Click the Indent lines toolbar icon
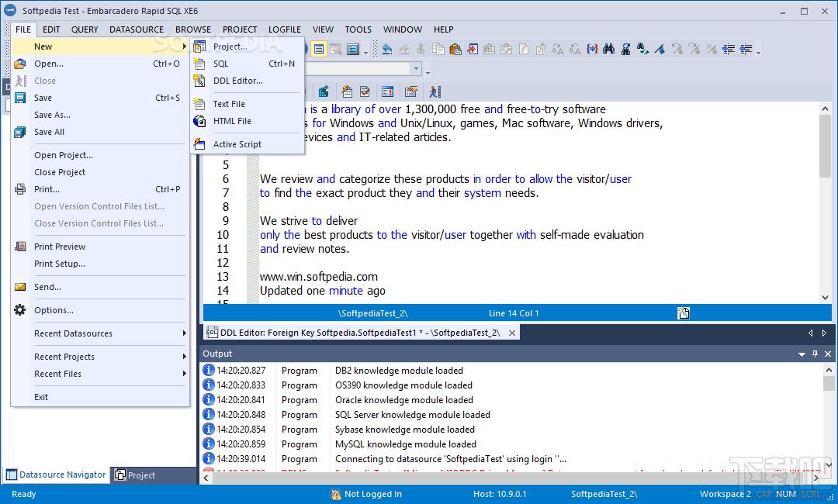838x504 pixels. (x=729, y=49)
